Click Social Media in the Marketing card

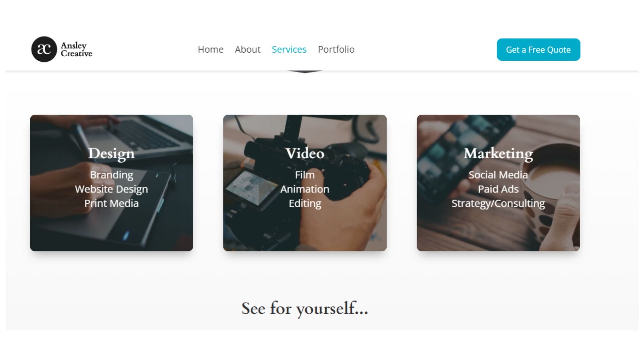tap(498, 175)
